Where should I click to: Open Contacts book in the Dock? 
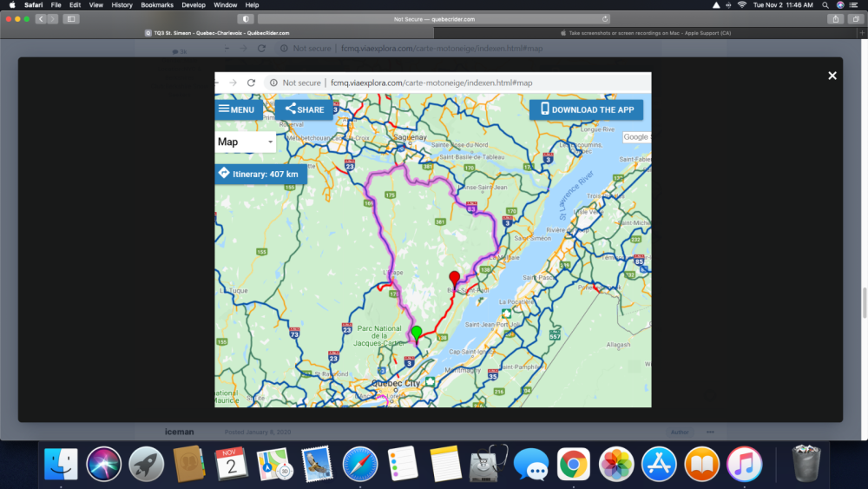click(188, 464)
